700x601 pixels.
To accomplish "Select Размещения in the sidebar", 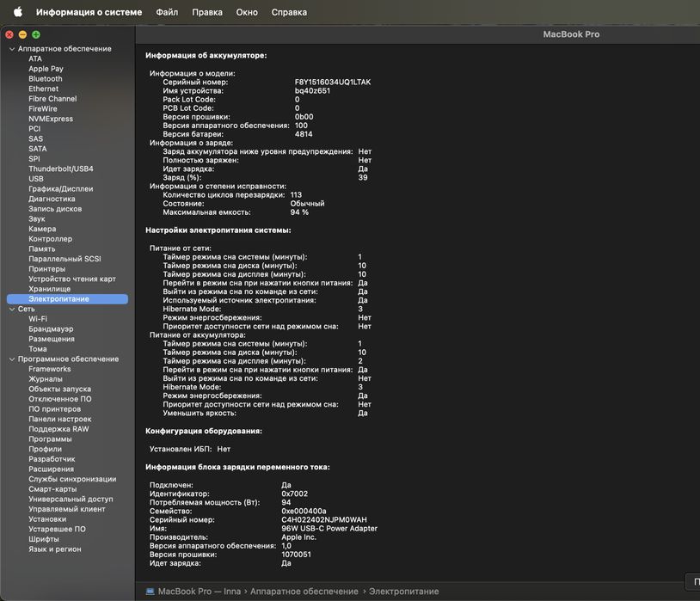I will [x=52, y=339].
